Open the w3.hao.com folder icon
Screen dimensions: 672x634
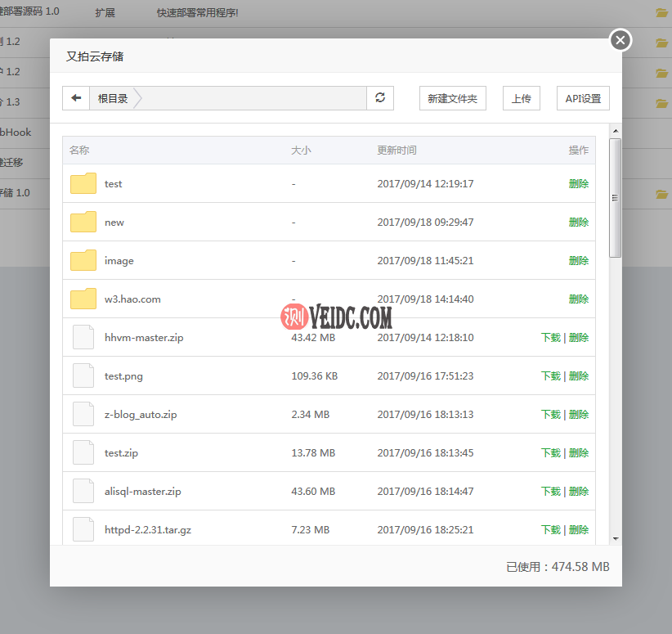(x=83, y=299)
